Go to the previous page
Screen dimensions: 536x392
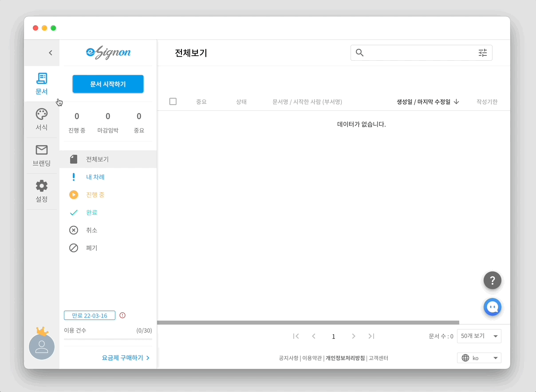click(314, 336)
